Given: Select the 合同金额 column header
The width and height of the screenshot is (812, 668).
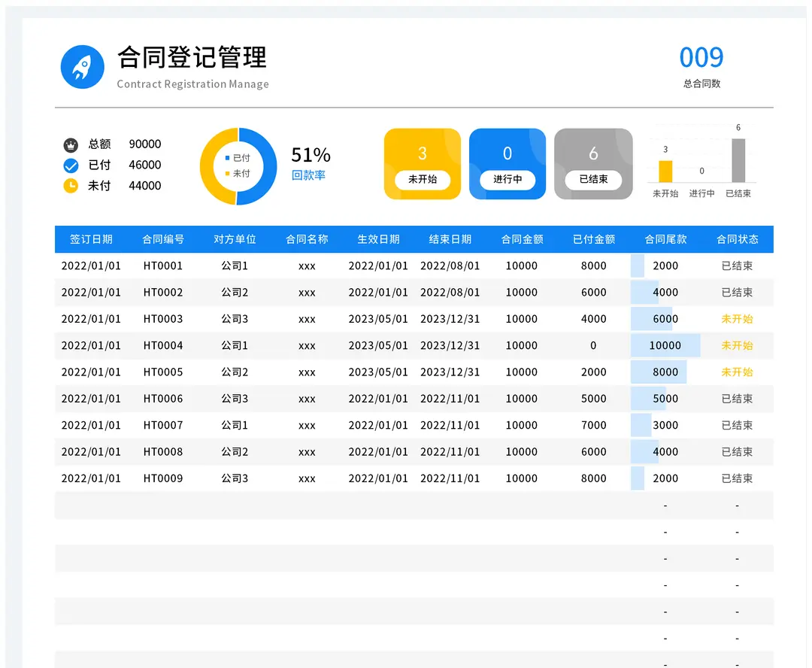Looking at the screenshot, I should click(x=522, y=239).
